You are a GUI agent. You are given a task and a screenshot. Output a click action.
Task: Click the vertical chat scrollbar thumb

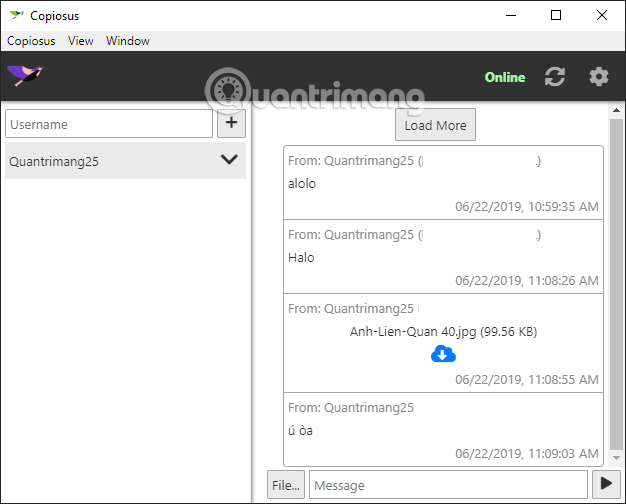click(616, 284)
